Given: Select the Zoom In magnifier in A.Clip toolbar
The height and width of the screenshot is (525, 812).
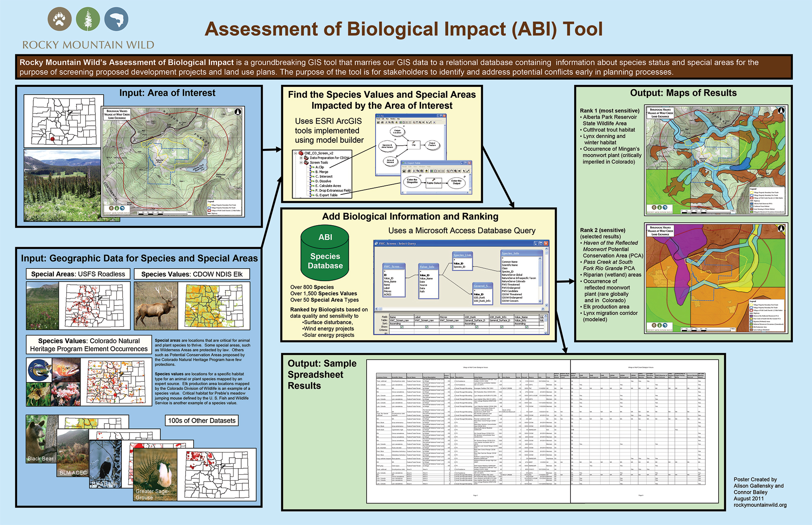Looking at the screenshot, I should point(414,123).
